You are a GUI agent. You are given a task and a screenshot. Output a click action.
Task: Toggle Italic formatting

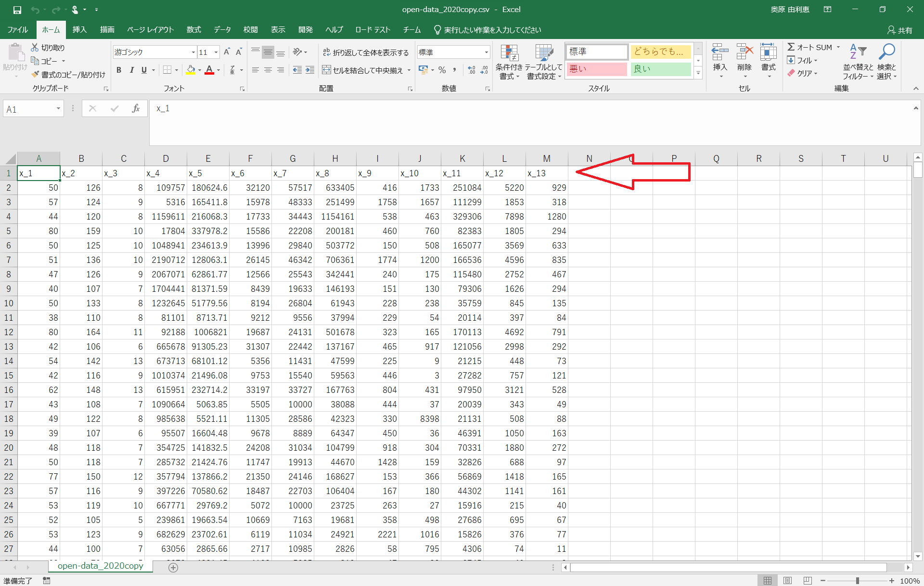tap(131, 70)
